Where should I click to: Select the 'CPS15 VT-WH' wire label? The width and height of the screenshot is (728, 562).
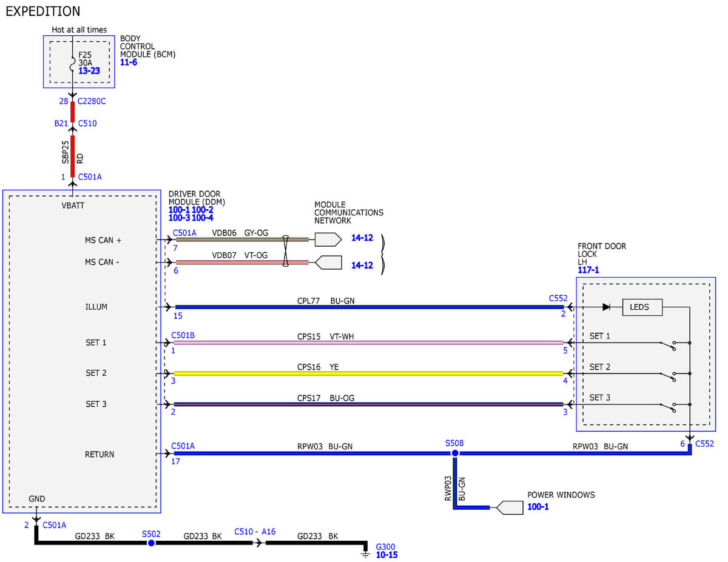point(326,336)
